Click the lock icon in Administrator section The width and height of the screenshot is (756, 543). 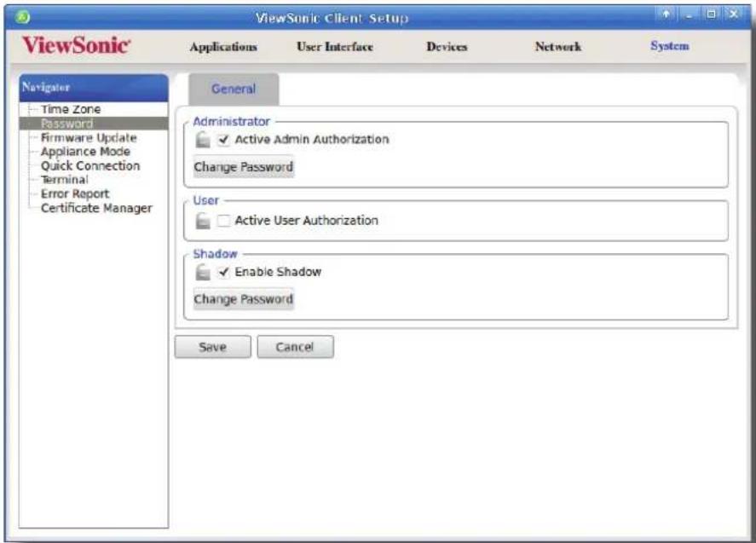coord(203,140)
